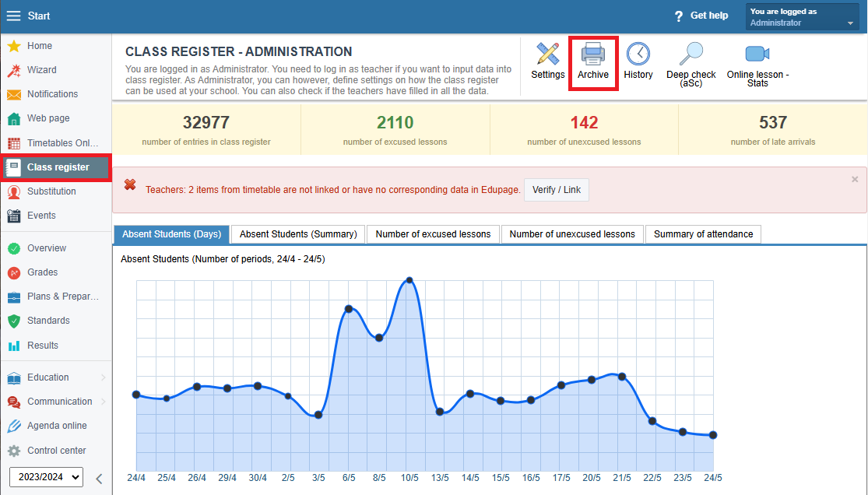This screenshot has height=495, width=868.
Task: Click the Web page house icon
Action: click(14, 118)
